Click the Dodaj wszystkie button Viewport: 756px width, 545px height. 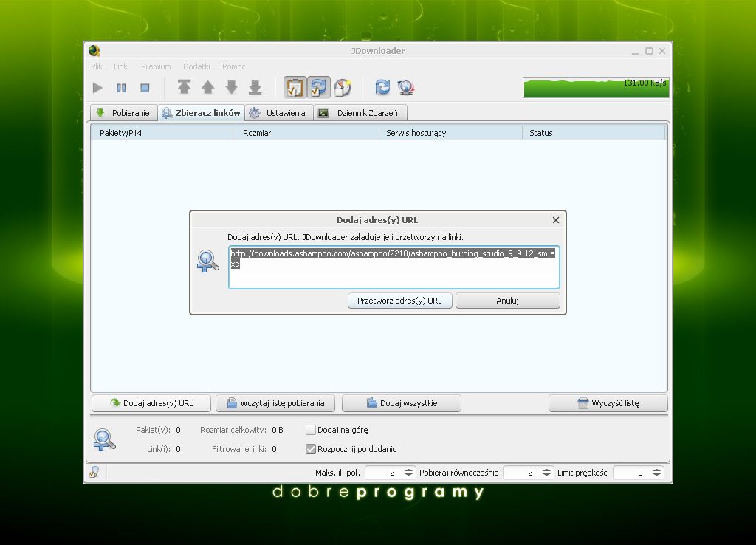[402, 403]
